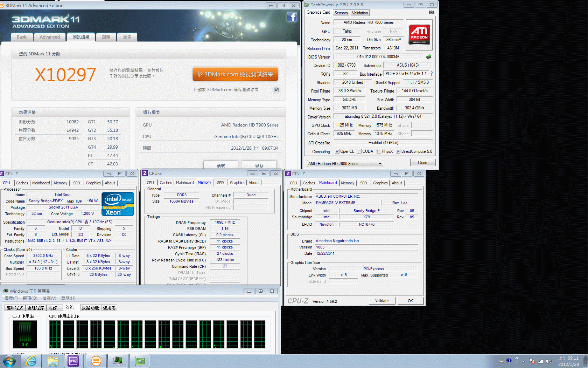Open the AMD Radeon HD 7900 Series dropdown
Viewport: 588px width, 368px height.
[345, 164]
